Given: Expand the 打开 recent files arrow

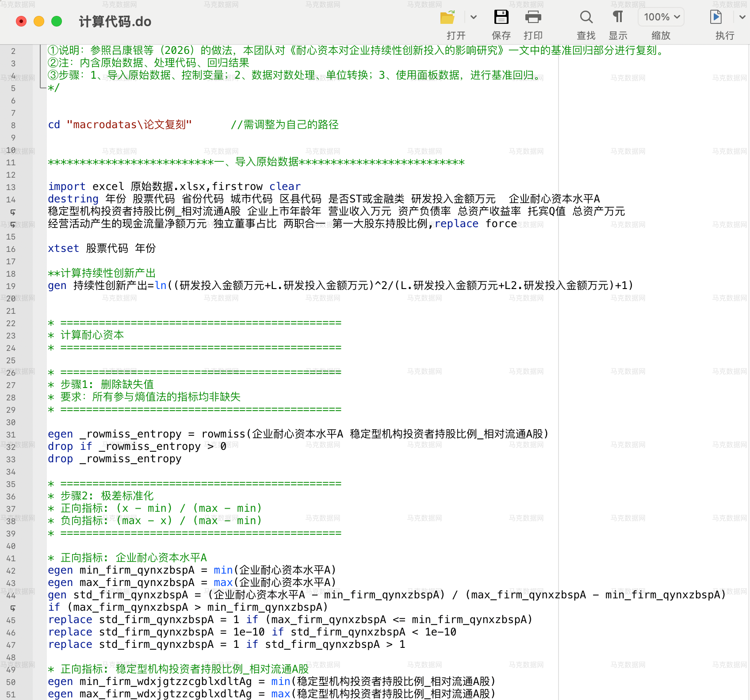Looking at the screenshot, I should click(474, 17).
